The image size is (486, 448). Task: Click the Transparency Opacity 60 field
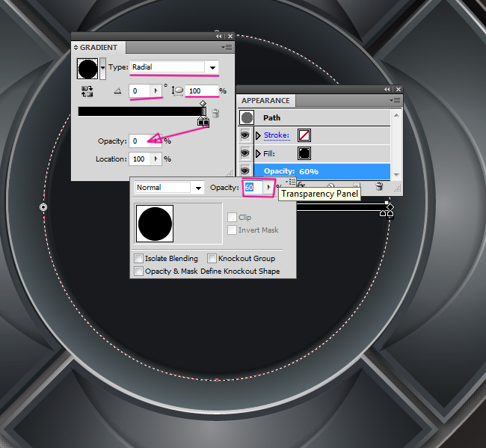point(253,187)
